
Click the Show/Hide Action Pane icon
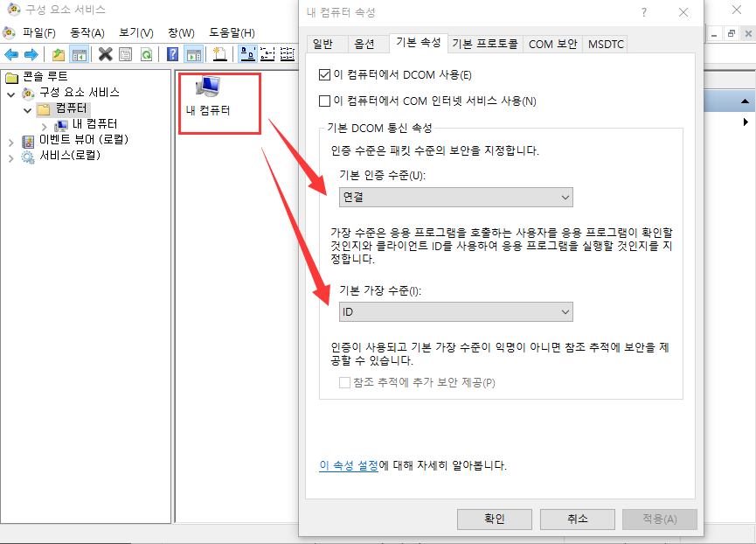196,54
